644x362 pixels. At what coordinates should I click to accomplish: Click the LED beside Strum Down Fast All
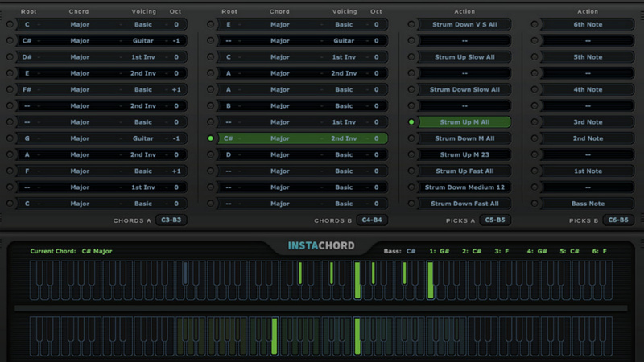(x=412, y=204)
